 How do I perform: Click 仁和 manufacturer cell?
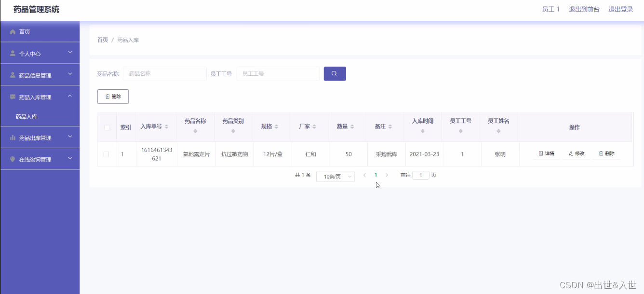(310, 154)
